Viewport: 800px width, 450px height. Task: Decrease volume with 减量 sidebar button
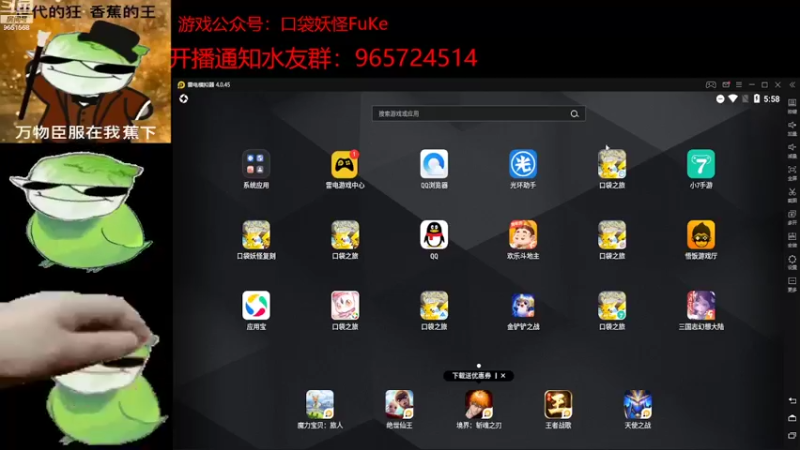click(792, 151)
